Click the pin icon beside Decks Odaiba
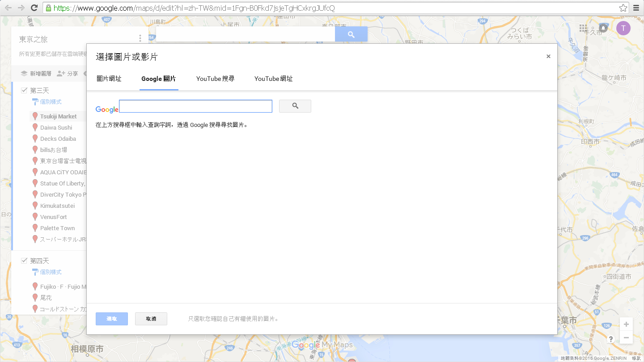The height and width of the screenshot is (362, 644). coord(35,139)
